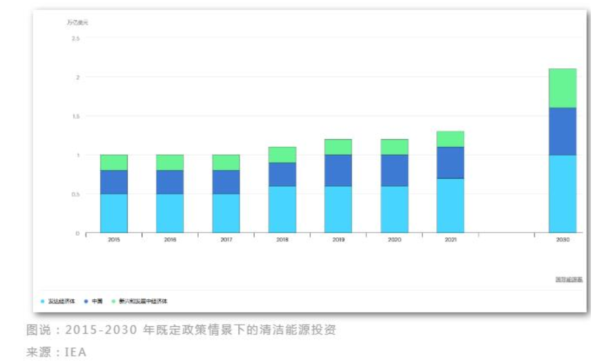Click the dark blue legend dot

(x=85, y=301)
